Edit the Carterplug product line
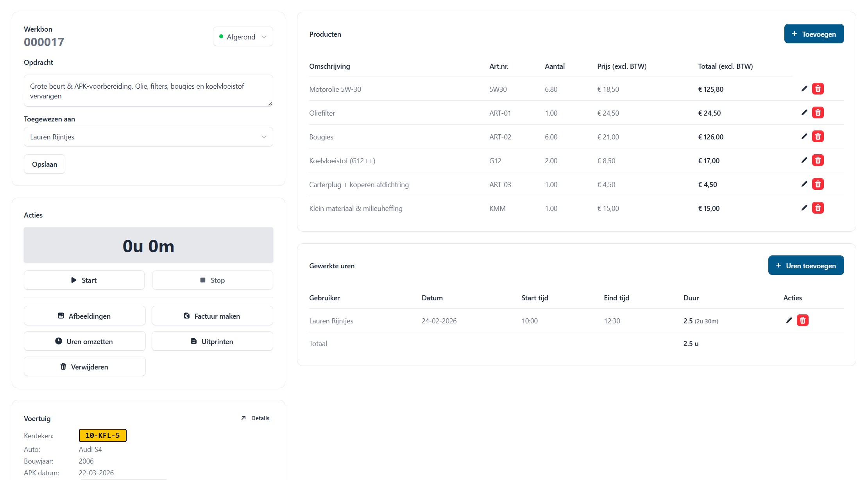Image resolution: width=868 pixels, height=480 pixels. [x=804, y=184]
